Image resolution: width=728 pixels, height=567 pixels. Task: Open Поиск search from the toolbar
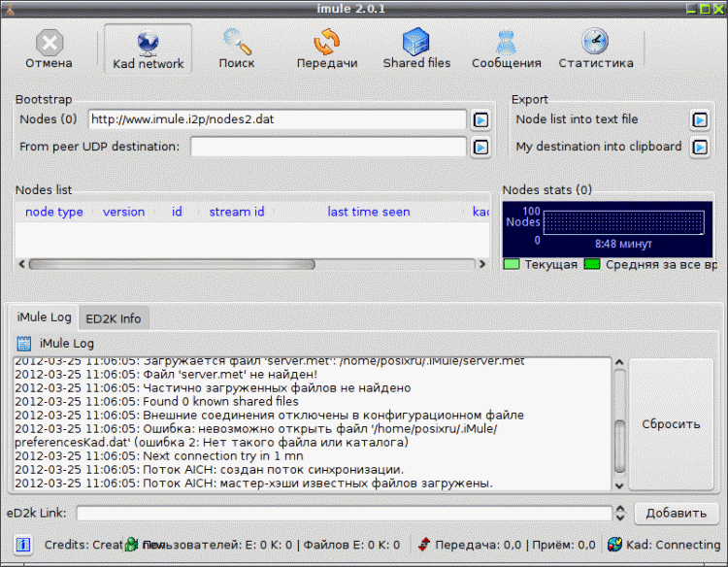click(237, 49)
